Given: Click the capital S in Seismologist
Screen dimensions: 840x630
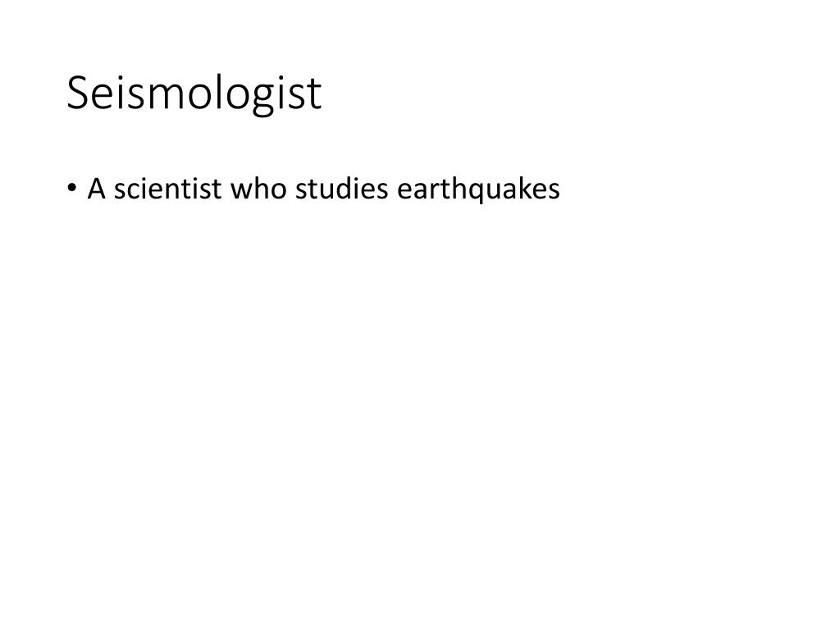Looking at the screenshot, I should (79, 94).
